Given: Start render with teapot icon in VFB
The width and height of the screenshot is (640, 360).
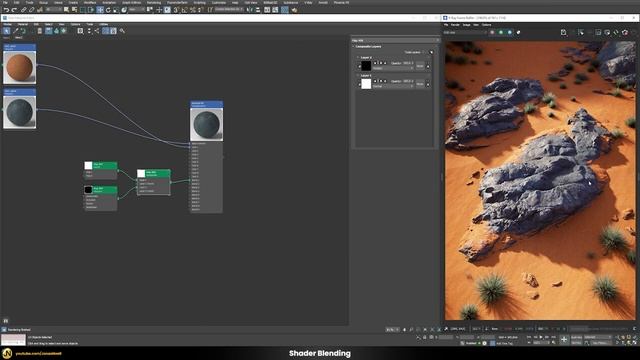Looking at the screenshot, I should 625,32.
